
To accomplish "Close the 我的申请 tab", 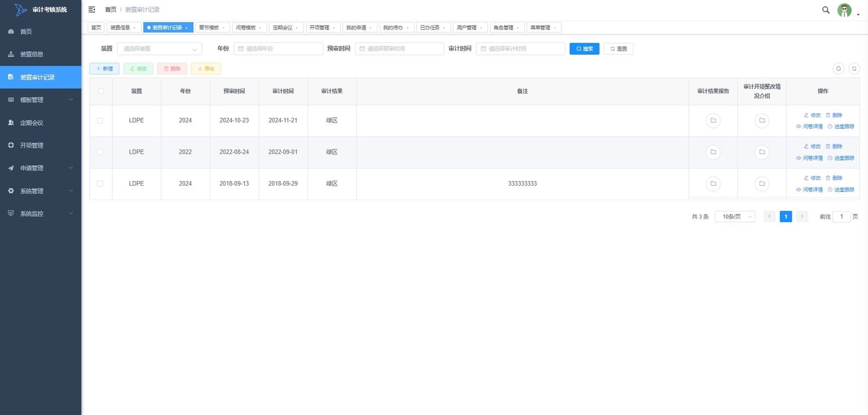I will click(370, 28).
